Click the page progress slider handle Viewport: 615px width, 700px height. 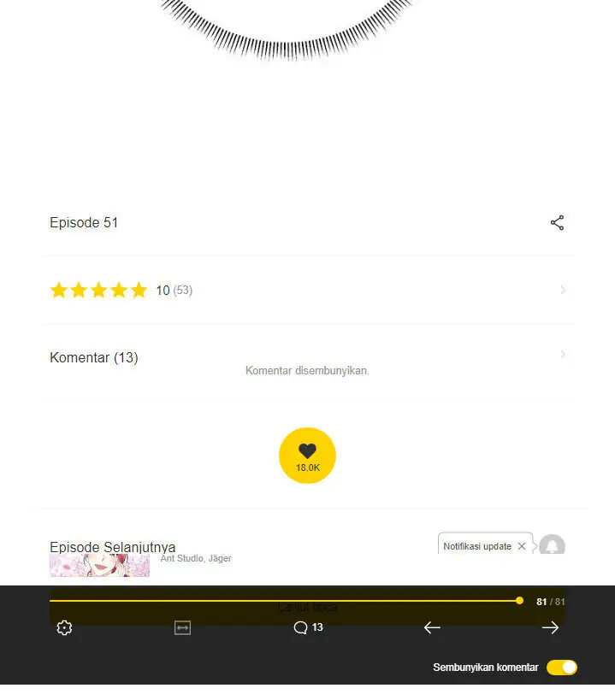[x=519, y=601]
